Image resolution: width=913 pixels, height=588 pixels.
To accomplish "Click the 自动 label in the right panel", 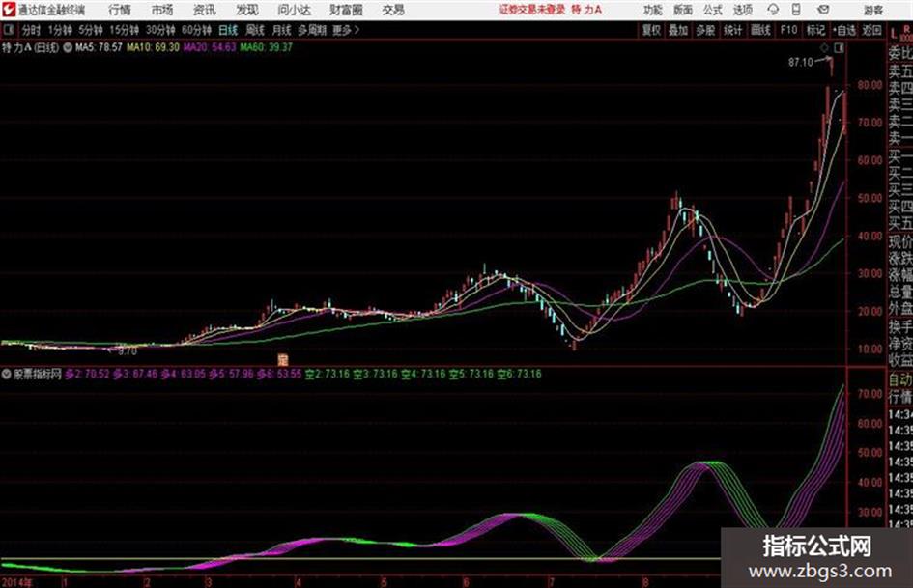I will [x=900, y=380].
